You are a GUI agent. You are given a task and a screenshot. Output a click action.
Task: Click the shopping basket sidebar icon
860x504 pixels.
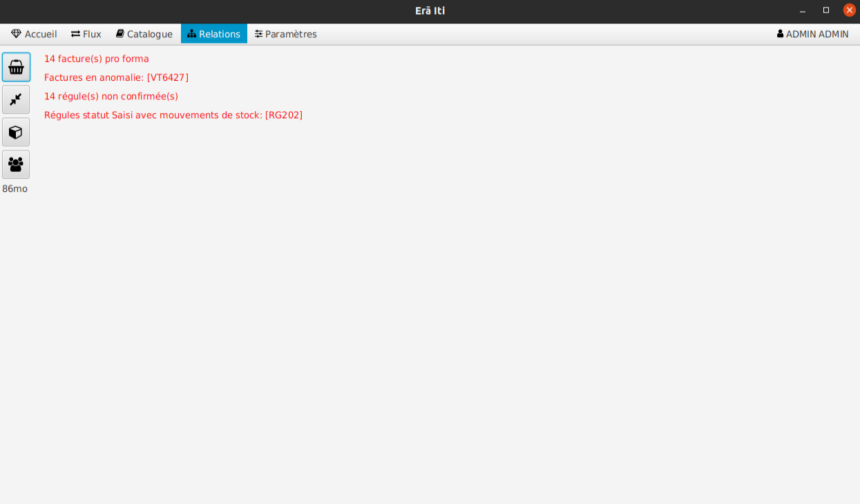pos(16,67)
